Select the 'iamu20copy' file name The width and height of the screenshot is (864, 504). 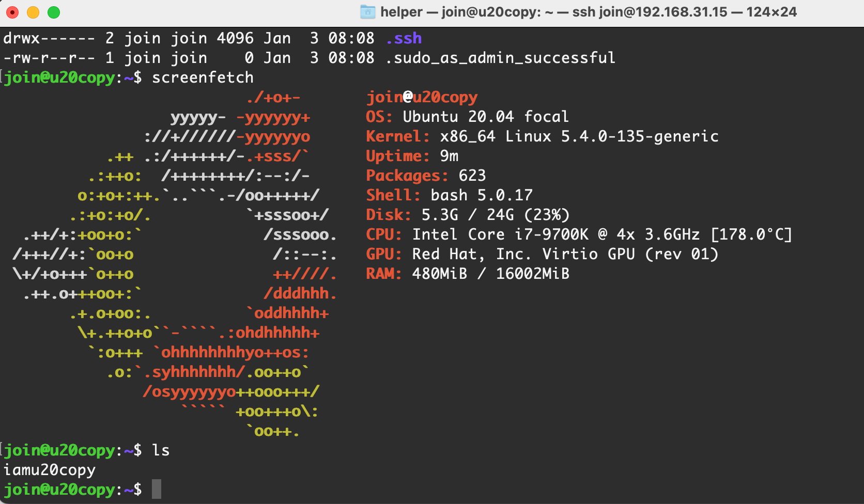pyautogui.click(x=50, y=470)
